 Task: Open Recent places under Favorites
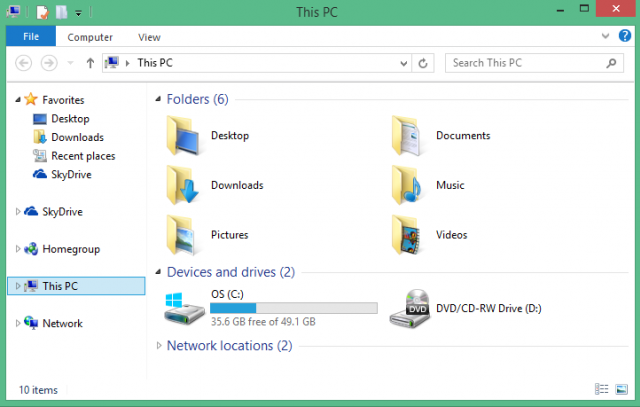[x=83, y=156]
